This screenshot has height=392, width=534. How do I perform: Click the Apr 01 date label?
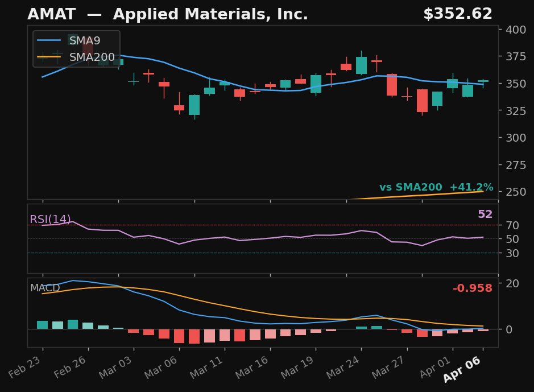[435, 367]
